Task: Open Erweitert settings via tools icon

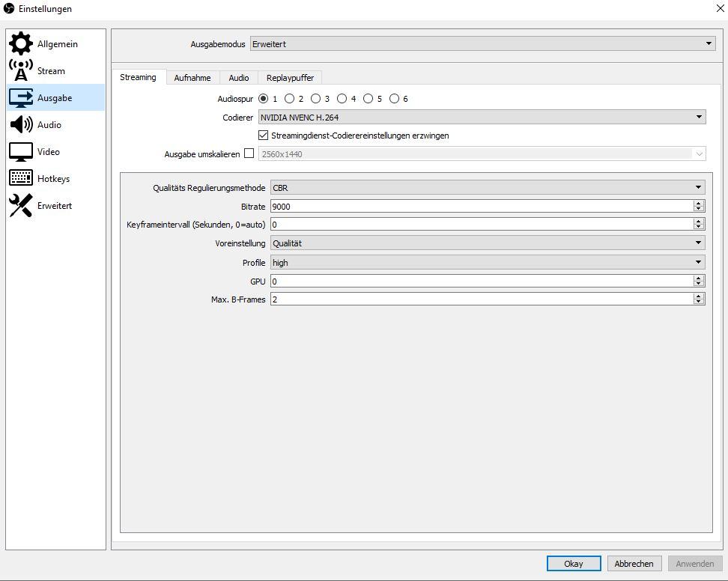Action: tap(21, 205)
